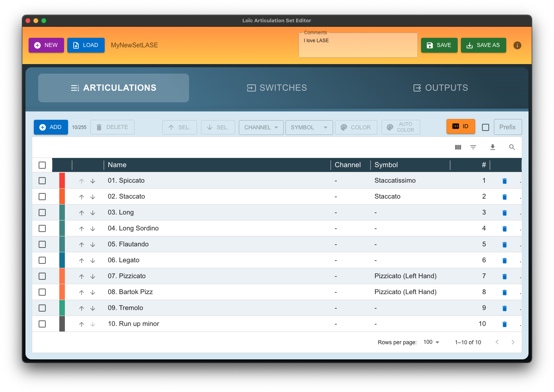
Task: Enable the Prefix checkbox
Action: pyautogui.click(x=486, y=127)
